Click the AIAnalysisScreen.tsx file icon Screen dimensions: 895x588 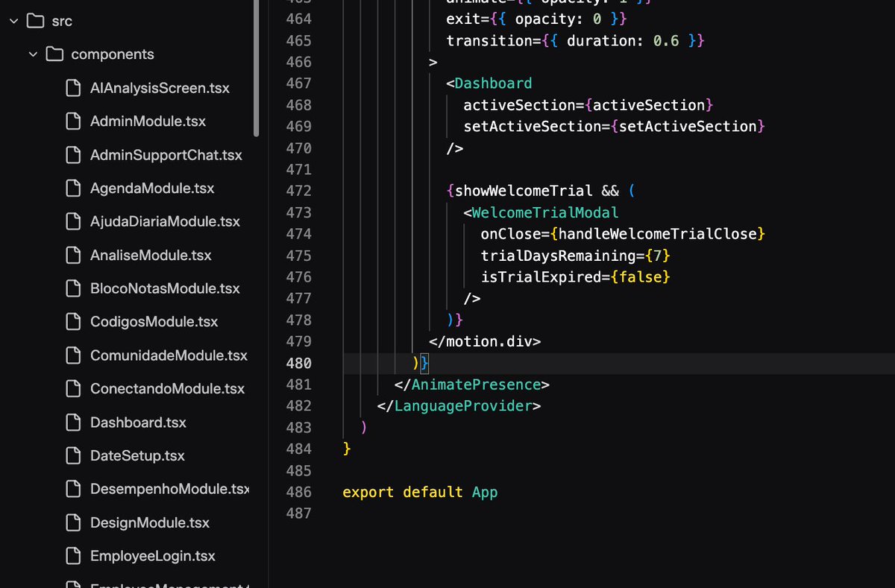point(73,88)
